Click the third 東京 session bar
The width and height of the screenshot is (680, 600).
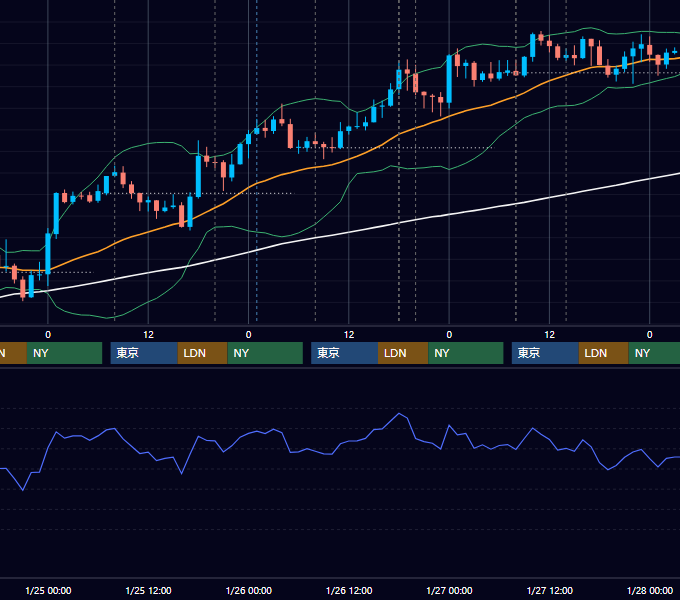pyautogui.click(x=545, y=353)
